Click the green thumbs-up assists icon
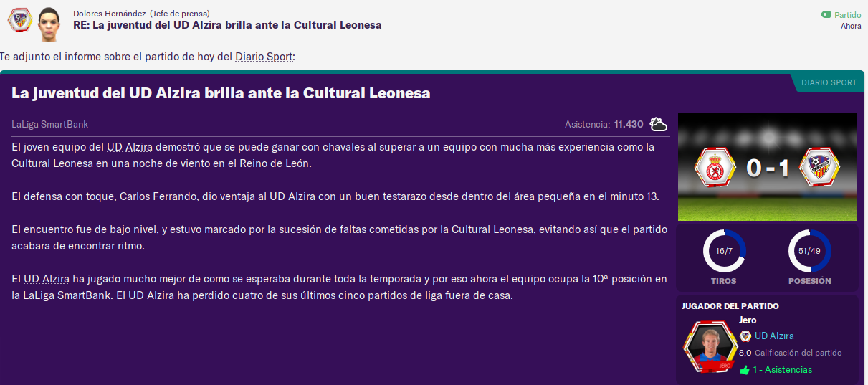This screenshot has width=868, height=385. (745, 370)
